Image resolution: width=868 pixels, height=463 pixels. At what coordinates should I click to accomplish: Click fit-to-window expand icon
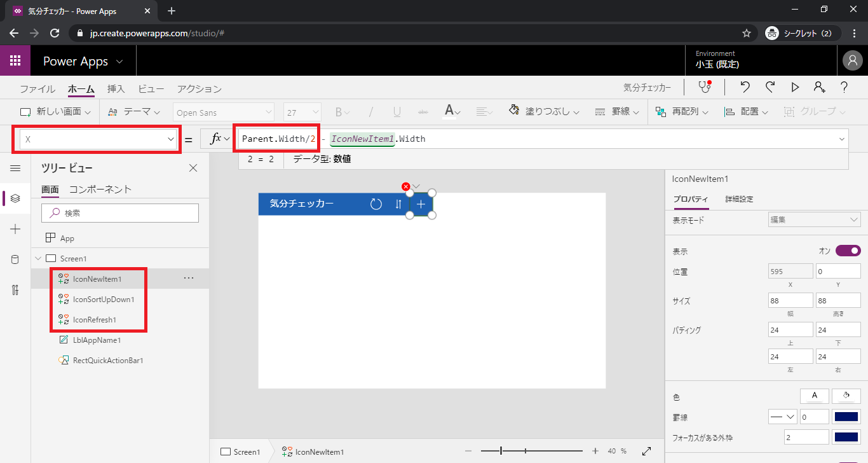646,451
